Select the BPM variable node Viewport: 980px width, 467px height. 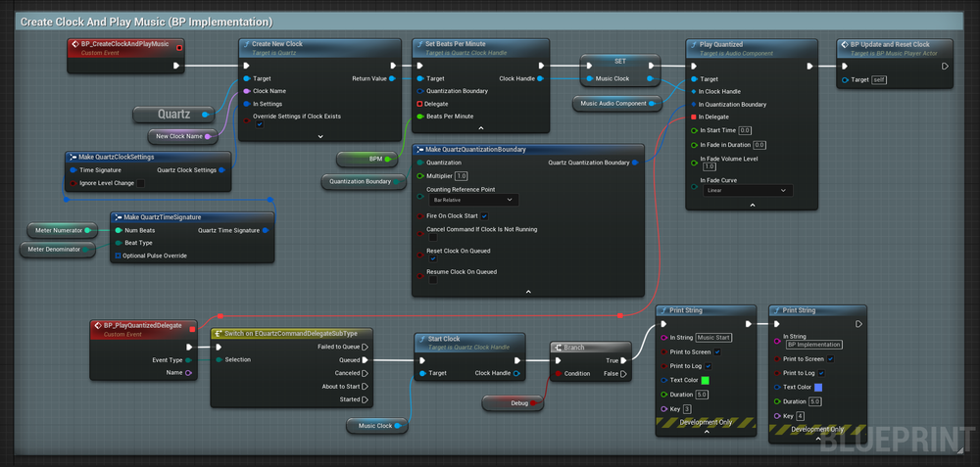(x=367, y=160)
